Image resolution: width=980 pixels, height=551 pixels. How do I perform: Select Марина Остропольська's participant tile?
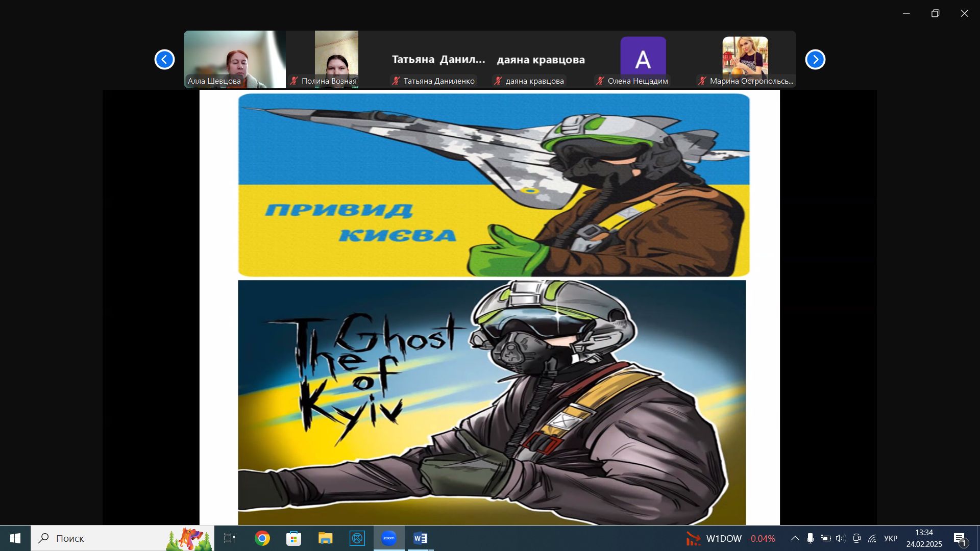[x=745, y=59]
